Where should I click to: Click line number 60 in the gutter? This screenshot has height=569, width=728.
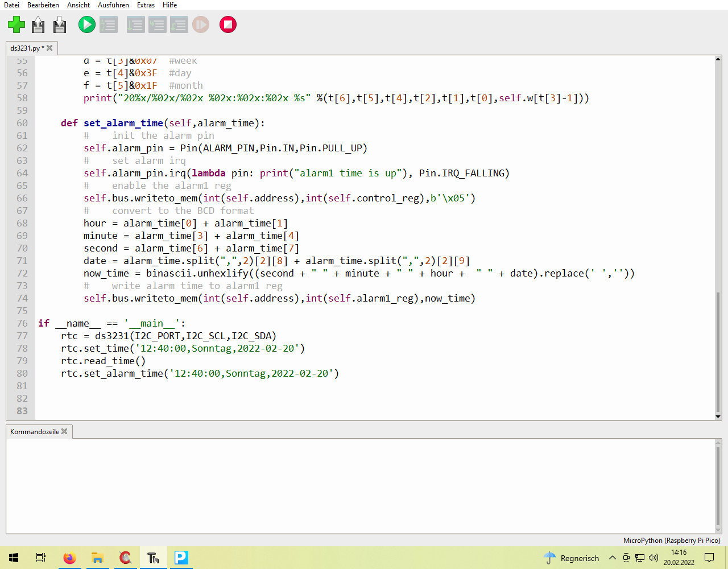pyautogui.click(x=22, y=123)
